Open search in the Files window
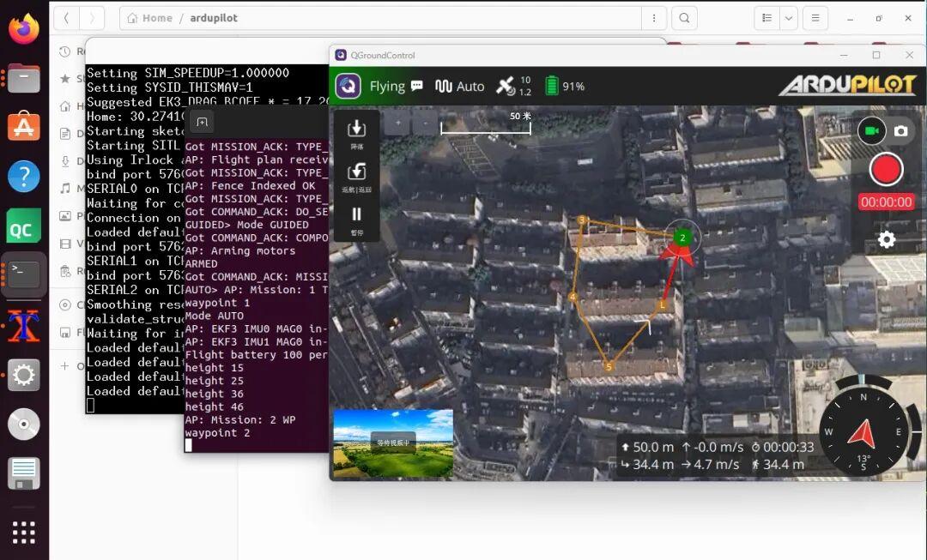 pos(684,18)
